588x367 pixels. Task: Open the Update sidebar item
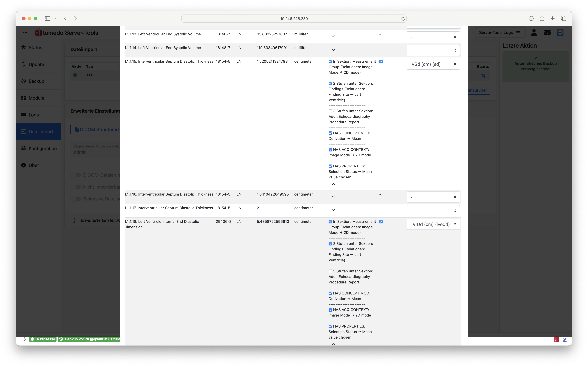(39, 64)
